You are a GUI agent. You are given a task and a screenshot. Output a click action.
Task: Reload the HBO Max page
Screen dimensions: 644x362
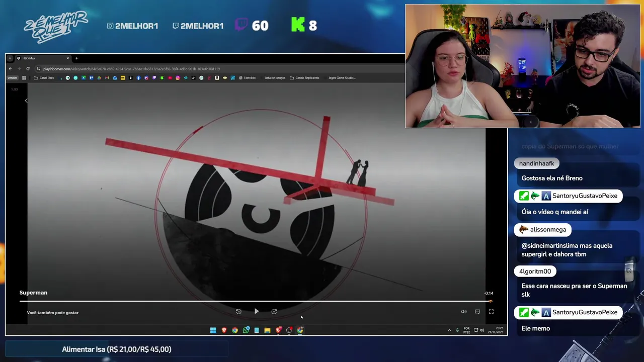click(x=28, y=69)
